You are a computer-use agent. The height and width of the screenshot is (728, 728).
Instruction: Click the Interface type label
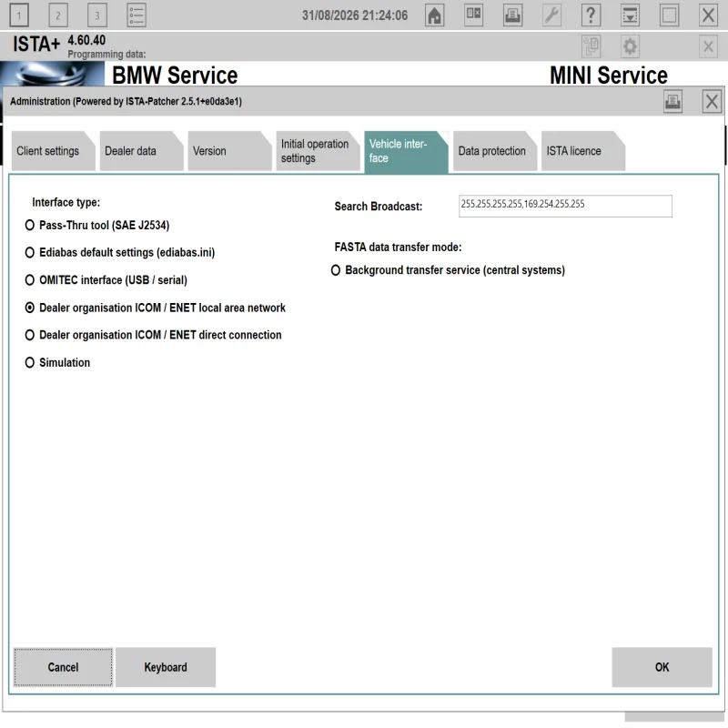click(x=66, y=202)
